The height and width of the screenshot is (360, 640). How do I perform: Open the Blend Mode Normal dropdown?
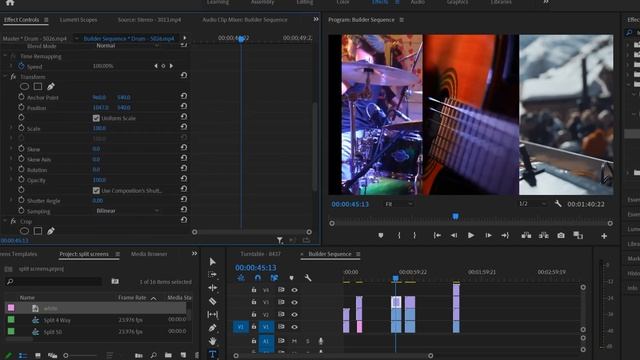tap(127, 46)
